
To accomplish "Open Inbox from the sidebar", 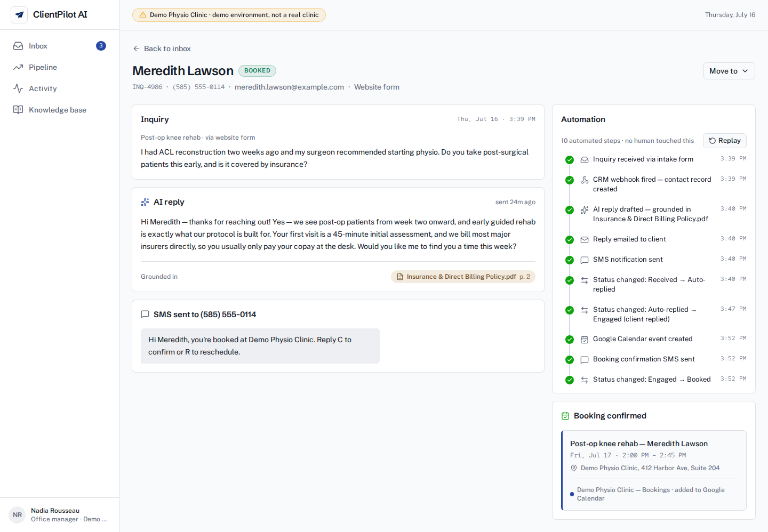I will point(59,46).
